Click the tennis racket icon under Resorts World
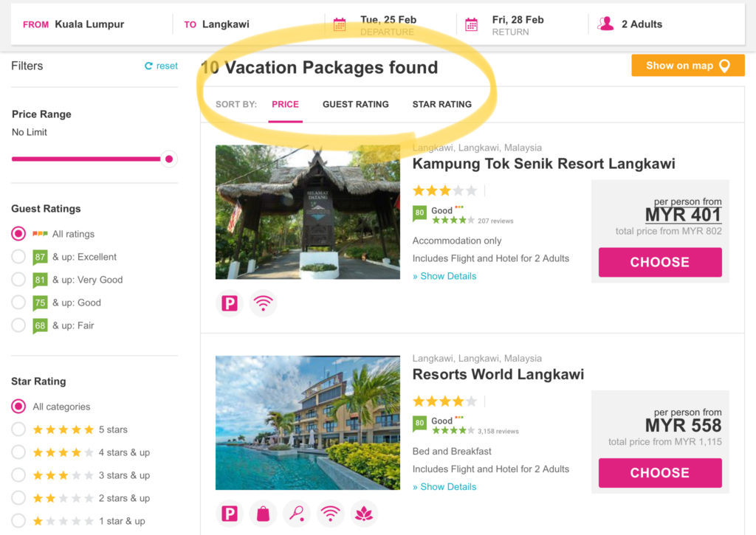Screen dimensions: 756x535 pos(297,514)
